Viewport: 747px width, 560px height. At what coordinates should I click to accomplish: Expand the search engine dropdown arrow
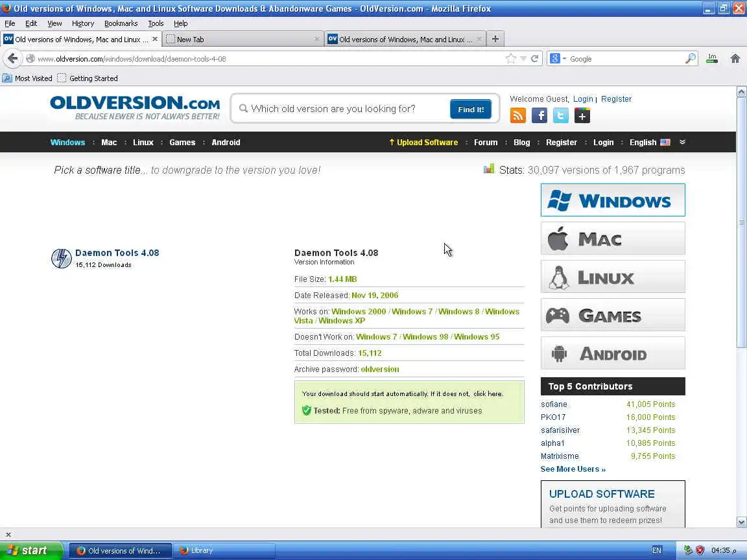point(564,58)
